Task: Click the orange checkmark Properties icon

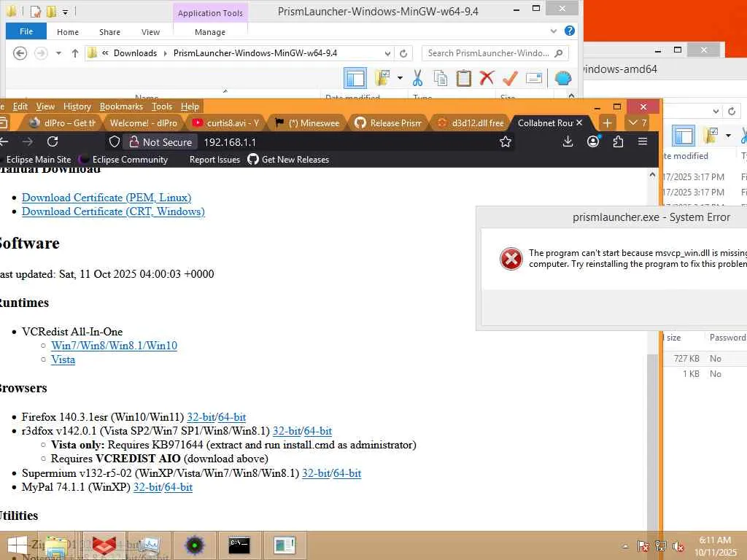Action: [x=510, y=78]
